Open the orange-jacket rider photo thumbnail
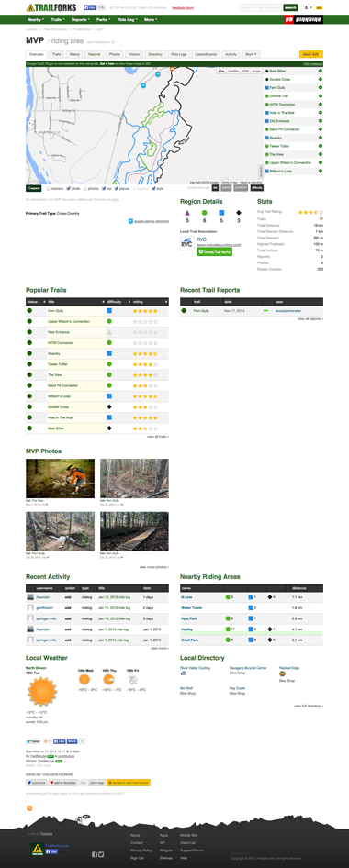This screenshot has width=349, height=868. (61, 478)
